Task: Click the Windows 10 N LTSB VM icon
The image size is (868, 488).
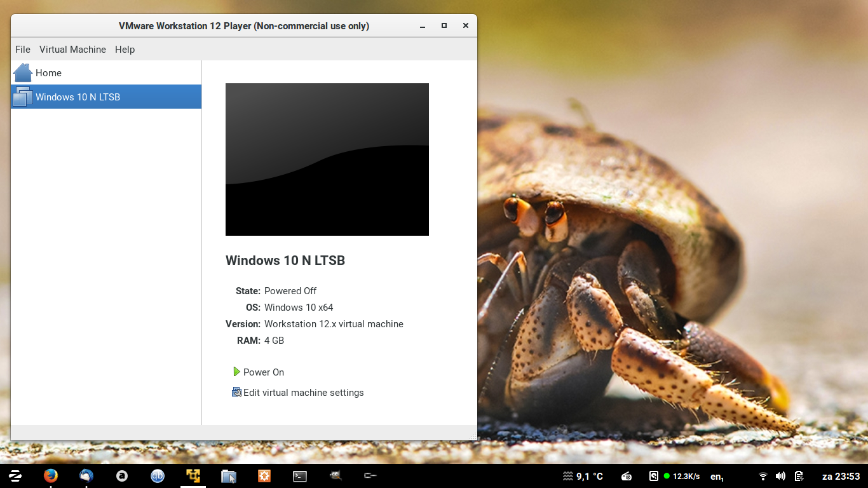Action: [23, 97]
